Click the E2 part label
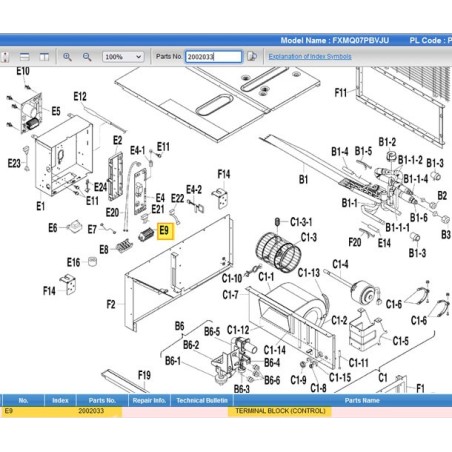This screenshot has height=452, width=452. point(118,140)
